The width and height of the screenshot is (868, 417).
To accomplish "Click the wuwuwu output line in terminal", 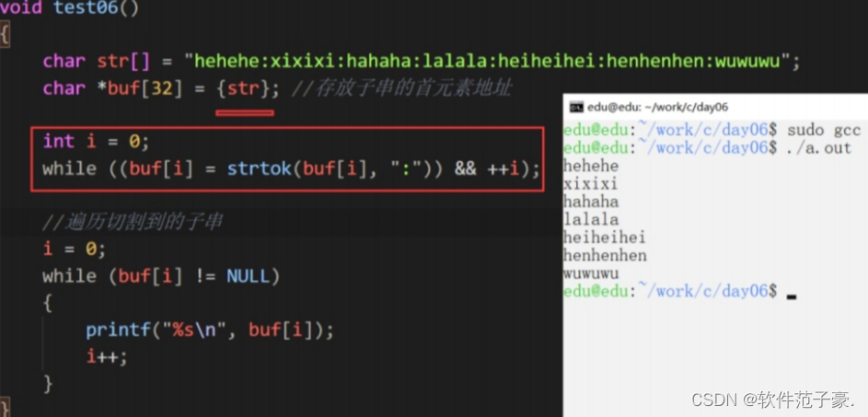I will (x=591, y=273).
